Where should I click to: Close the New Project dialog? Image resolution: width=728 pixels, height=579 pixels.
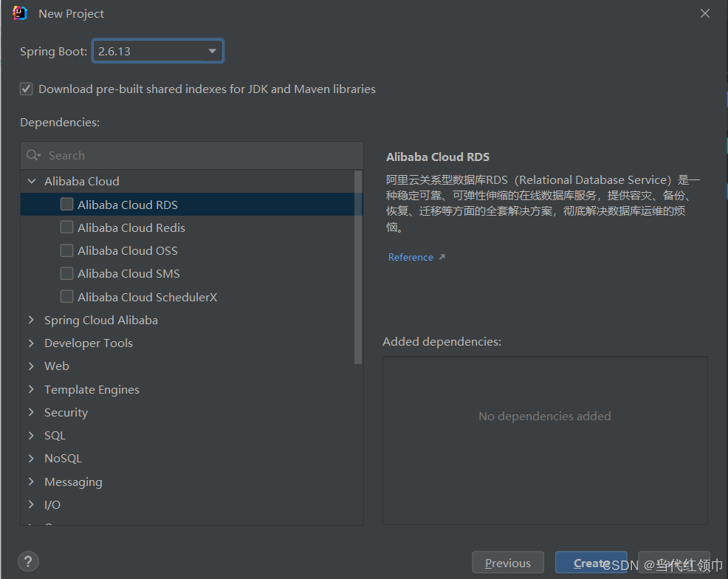705,13
